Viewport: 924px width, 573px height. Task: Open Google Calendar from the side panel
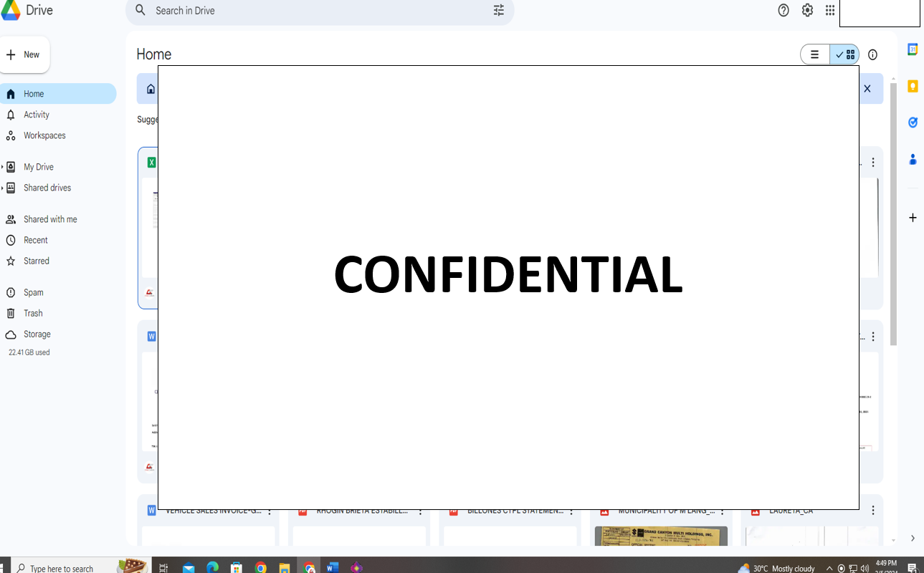pos(912,49)
